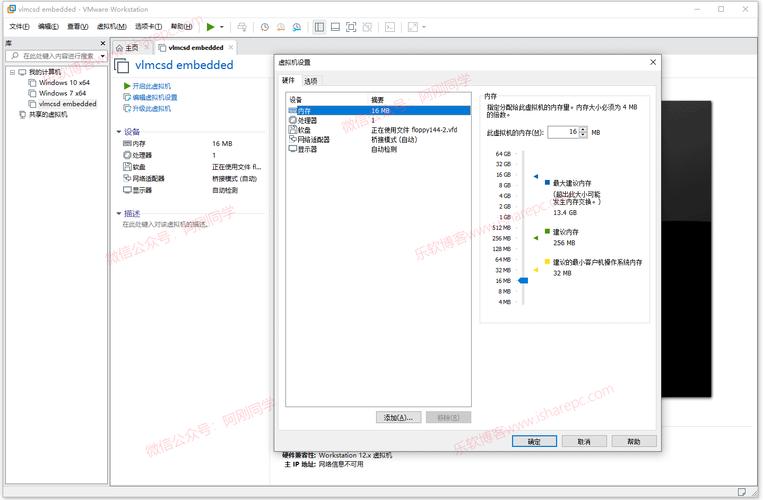This screenshot has height=500, width=763.
Task: Select Network Adapter row in device list
Action: tap(379, 140)
